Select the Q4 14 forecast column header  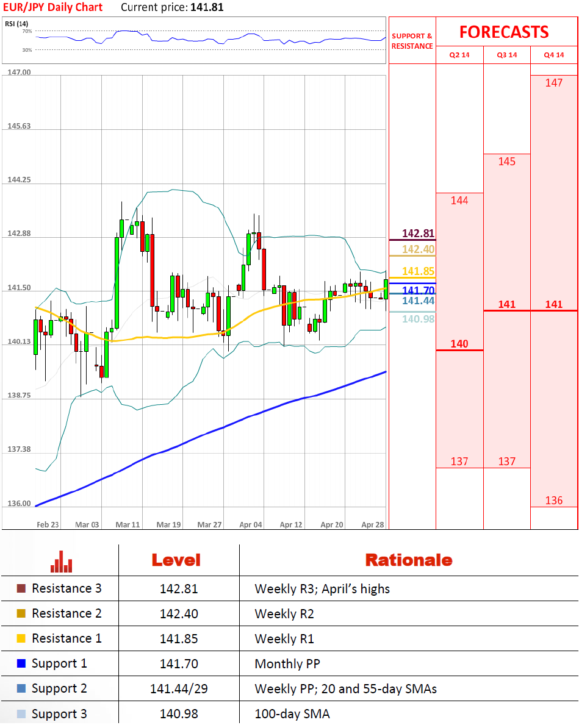pyautogui.click(x=554, y=55)
